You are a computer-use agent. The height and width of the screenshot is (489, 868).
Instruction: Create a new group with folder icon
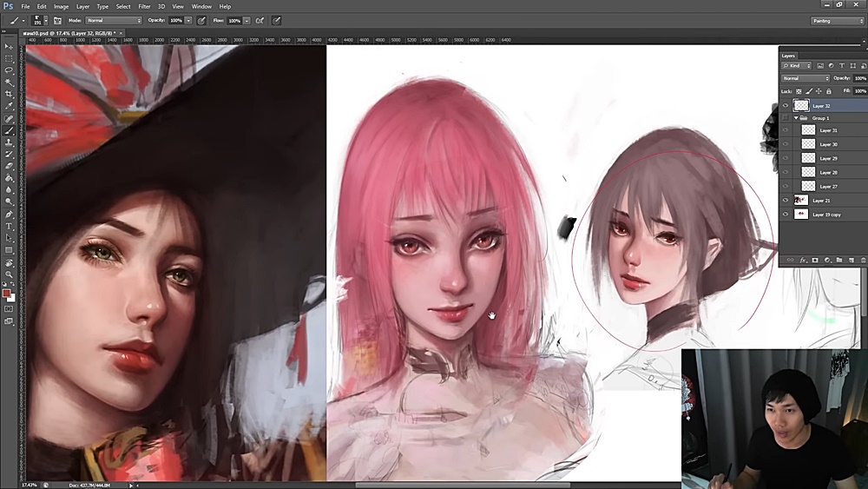coord(839,260)
